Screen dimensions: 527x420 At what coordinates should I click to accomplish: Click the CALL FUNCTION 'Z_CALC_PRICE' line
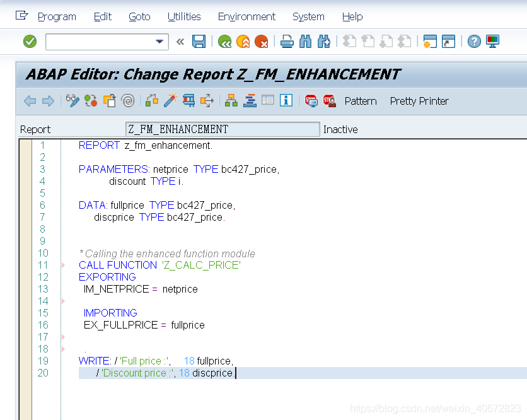[159, 265]
